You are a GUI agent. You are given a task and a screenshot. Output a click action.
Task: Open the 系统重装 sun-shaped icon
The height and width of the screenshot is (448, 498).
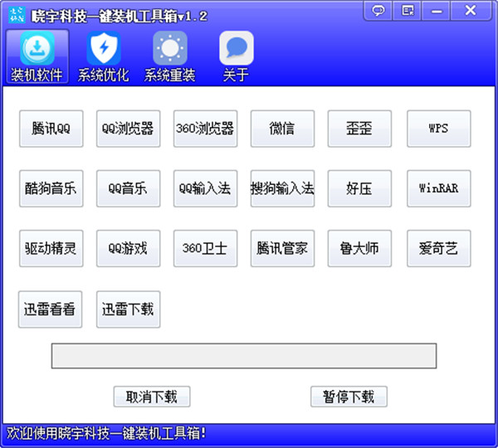pyautogui.click(x=169, y=50)
